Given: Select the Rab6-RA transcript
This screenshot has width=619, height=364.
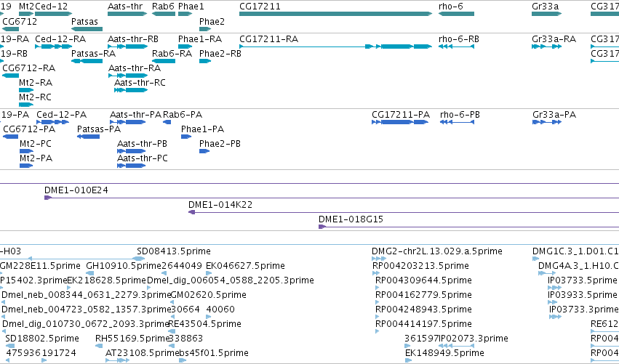Looking at the screenshot, I should pos(164,61).
